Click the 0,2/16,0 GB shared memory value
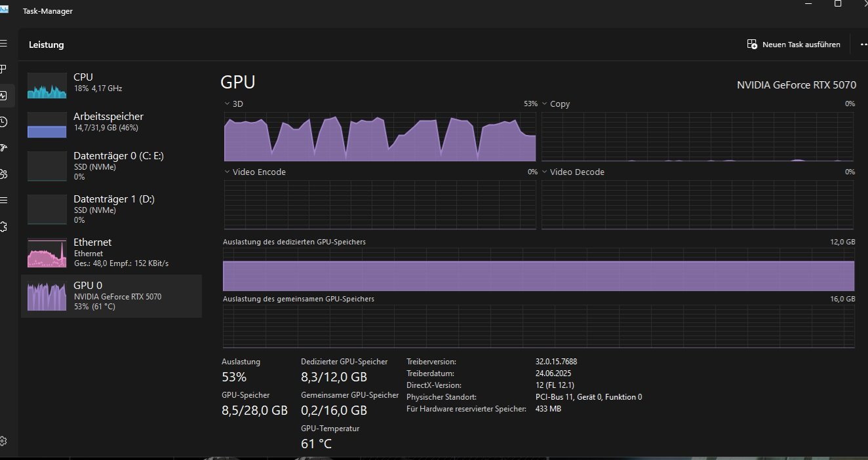 [x=334, y=410]
